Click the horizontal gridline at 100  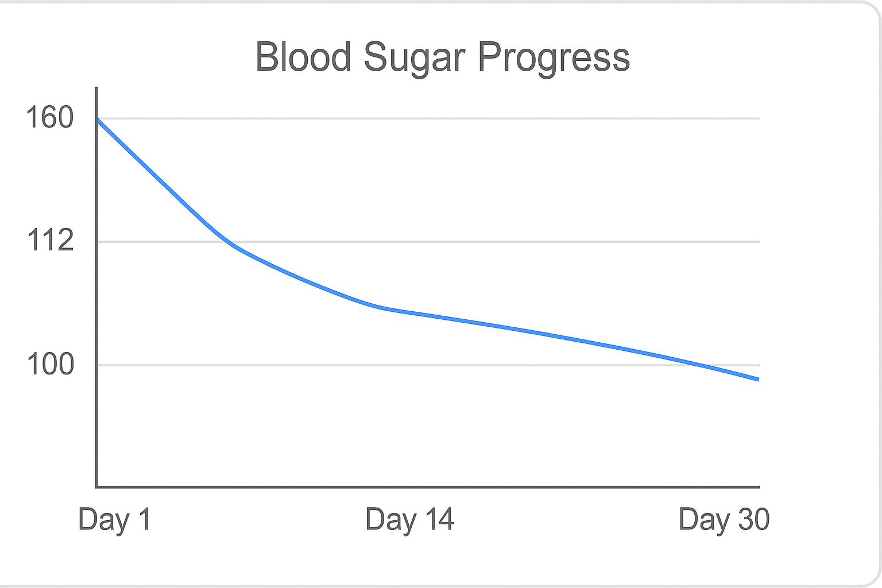point(402,365)
